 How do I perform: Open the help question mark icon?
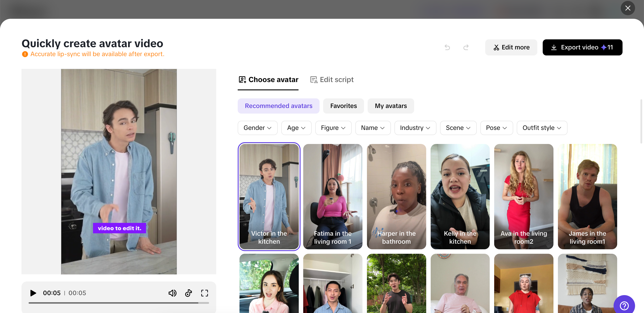tap(625, 305)
